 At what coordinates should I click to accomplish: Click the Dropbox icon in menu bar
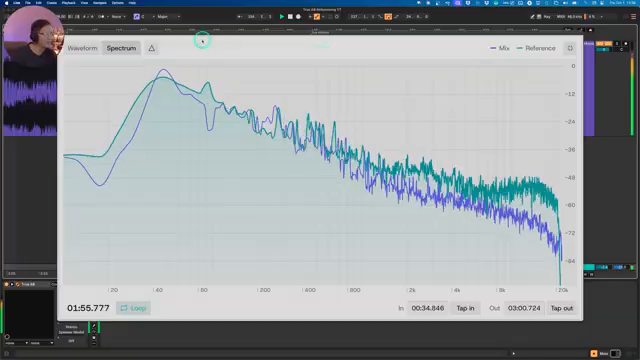coord(487,3)
